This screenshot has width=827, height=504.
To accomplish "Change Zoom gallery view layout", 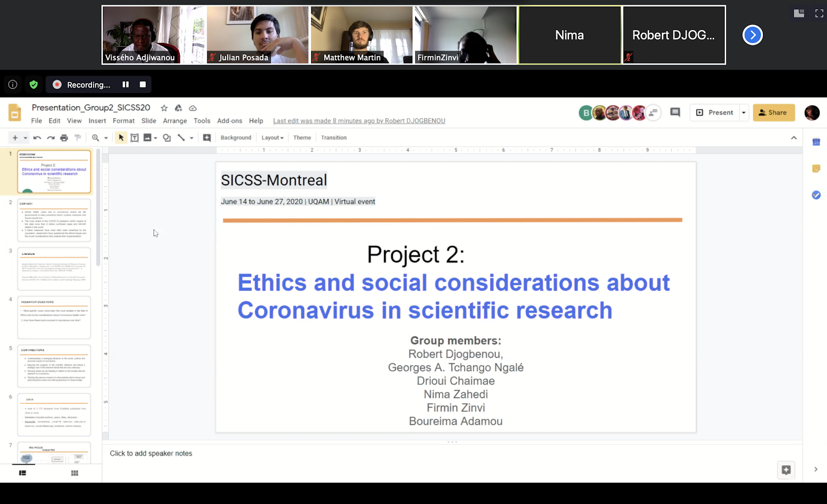I will point(799,13).
